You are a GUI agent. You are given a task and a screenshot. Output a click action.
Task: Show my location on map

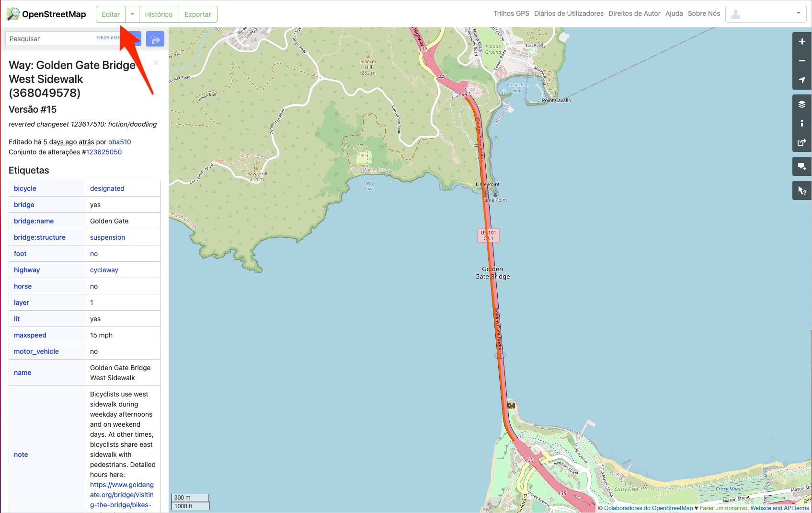pyautogui.click(x=802, y=80)
